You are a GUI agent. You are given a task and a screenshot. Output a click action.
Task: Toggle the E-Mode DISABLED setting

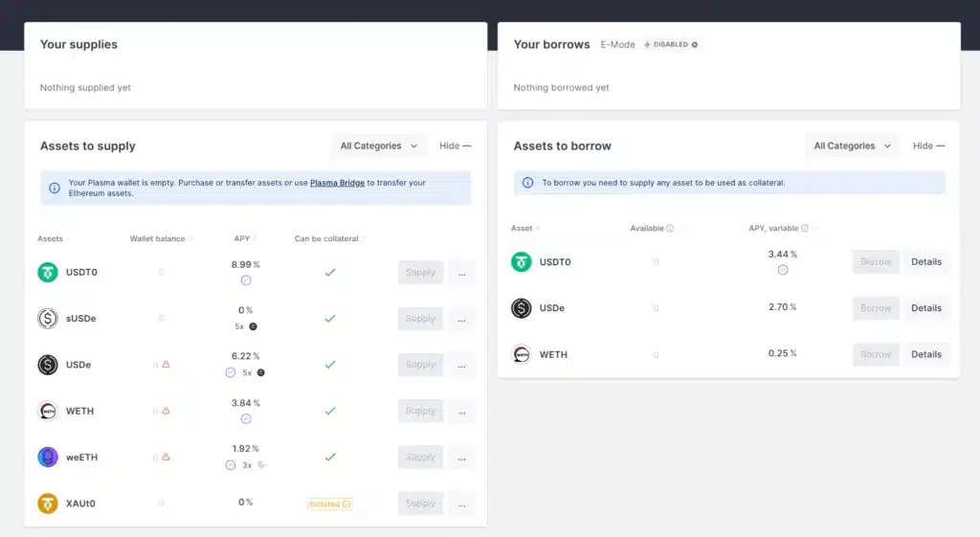(x=670, y=45)
